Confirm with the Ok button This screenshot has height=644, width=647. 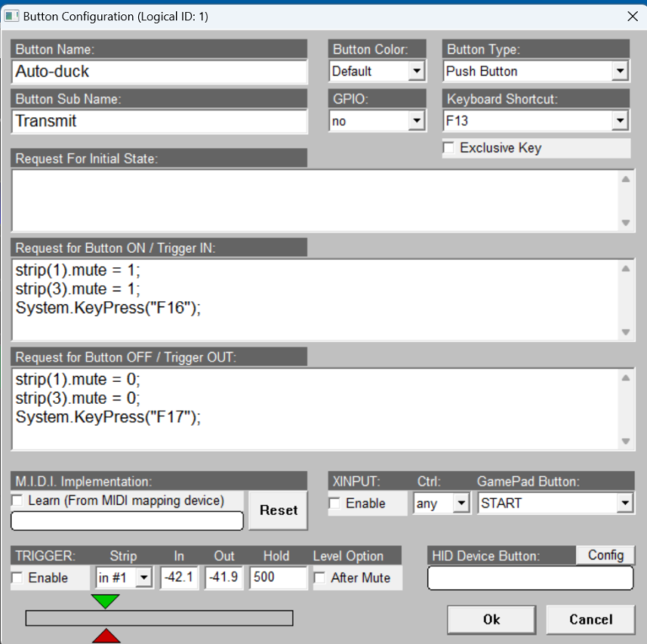click(x=491, y=620)
